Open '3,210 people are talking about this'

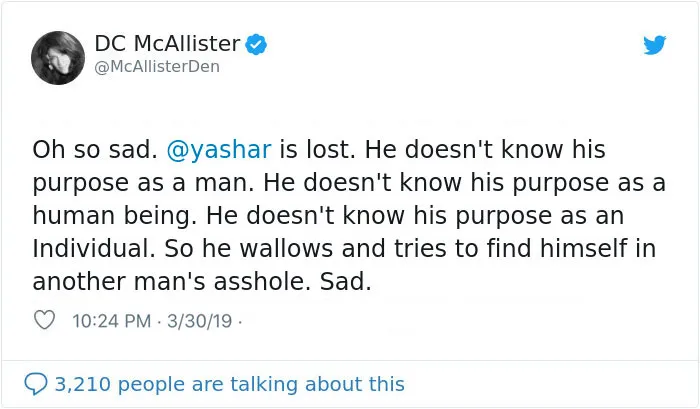tap(229, 384)
